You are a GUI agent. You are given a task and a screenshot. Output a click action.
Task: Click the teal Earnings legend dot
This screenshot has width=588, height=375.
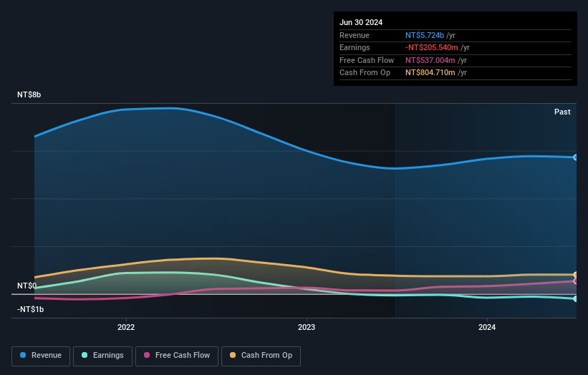tap(85, 355)
